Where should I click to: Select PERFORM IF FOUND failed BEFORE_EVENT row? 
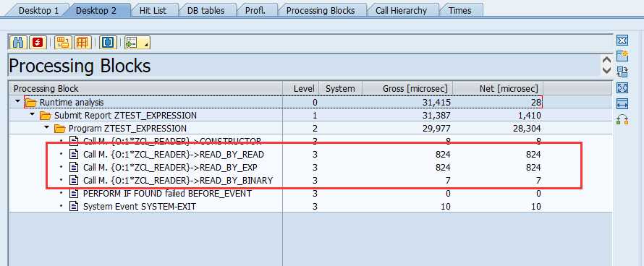coord(310,193)
